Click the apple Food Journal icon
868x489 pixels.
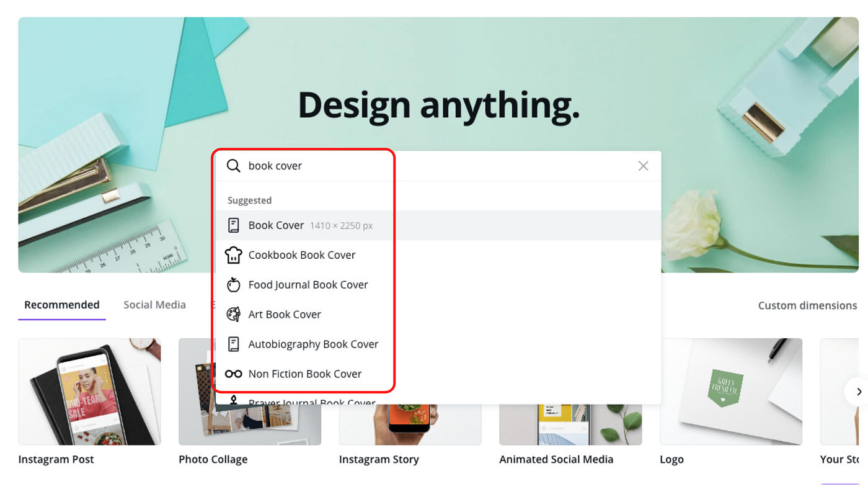[233, 284]
